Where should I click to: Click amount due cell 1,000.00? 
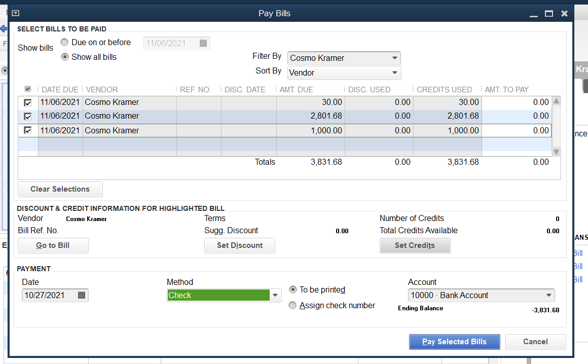tap(311, 130)
